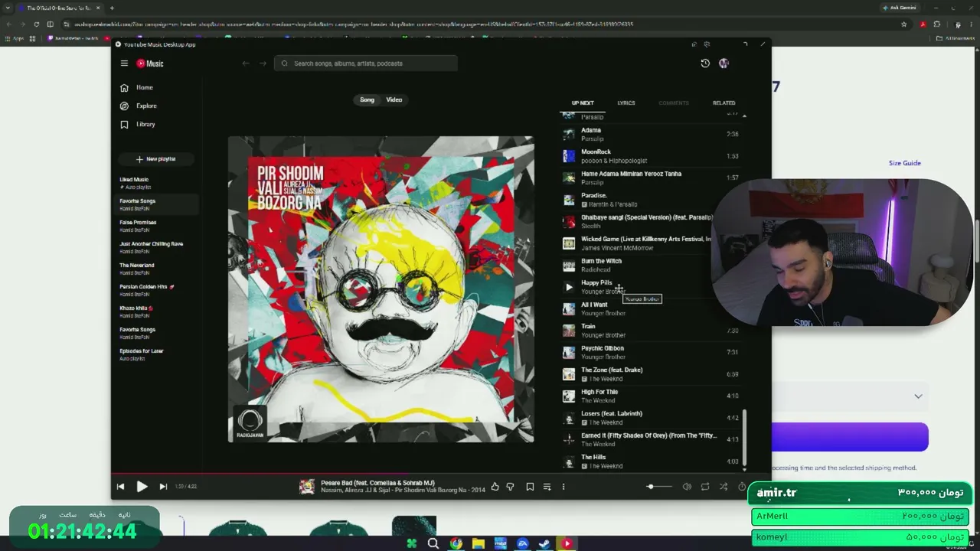Open listening history clock icon
This screenshot has width=980, height=551.
[x=705, y=64]
